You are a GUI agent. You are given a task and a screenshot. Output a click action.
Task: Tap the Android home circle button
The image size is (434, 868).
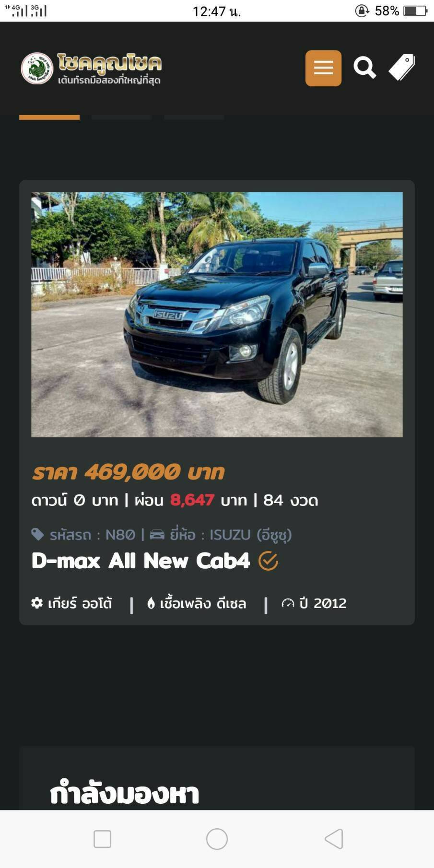[217, 839]
